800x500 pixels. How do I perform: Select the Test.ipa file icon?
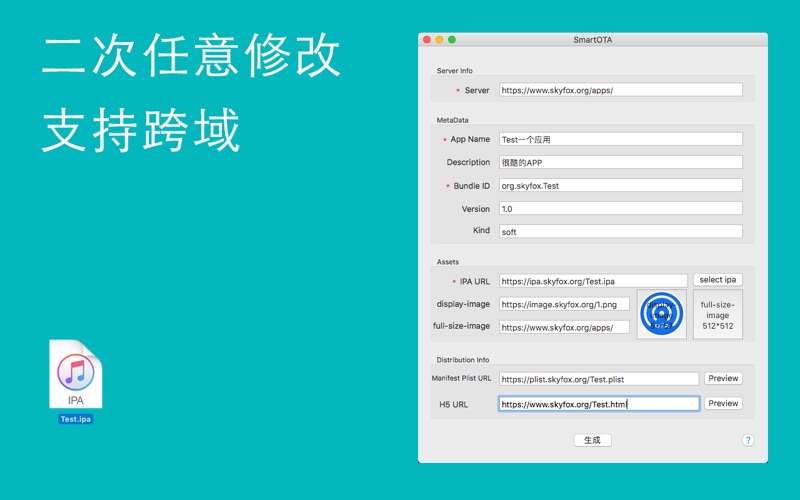pos(76,374)
